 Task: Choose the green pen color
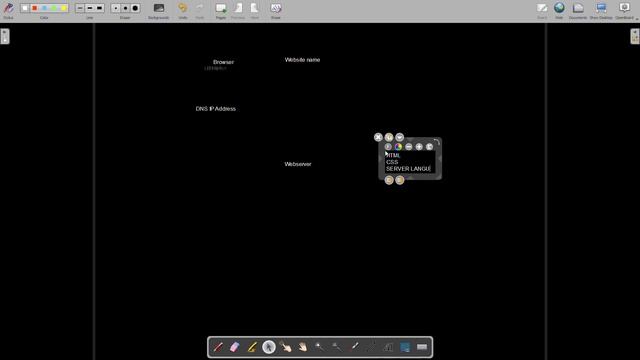coord(54,8)
